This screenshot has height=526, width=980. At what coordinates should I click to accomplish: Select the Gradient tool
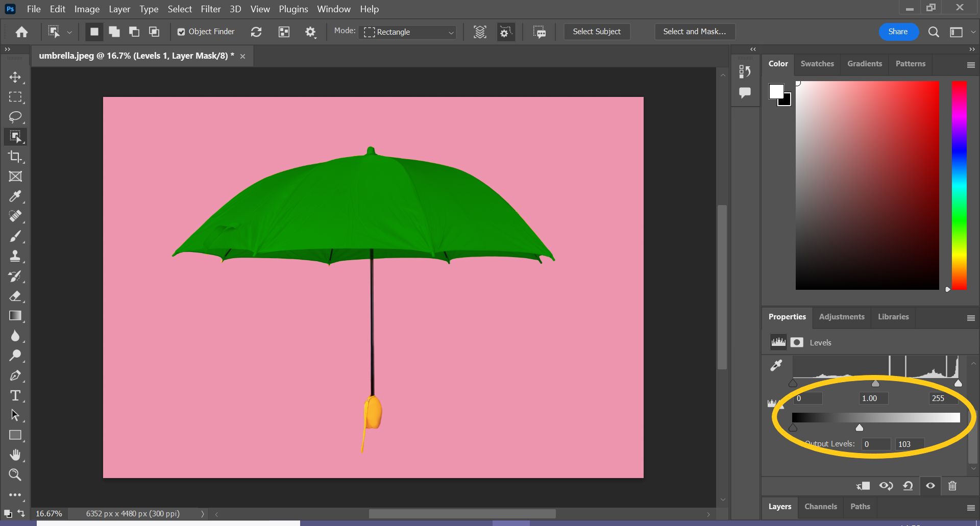click(15, 316)
